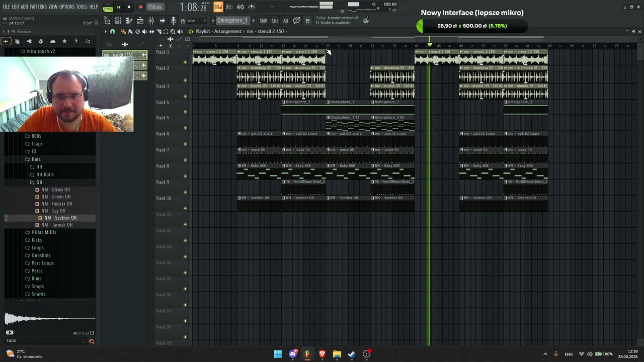Add a new pattern with plus button
Screen dimensions: 644x362
pyautogui.click(x=253, y=21)
